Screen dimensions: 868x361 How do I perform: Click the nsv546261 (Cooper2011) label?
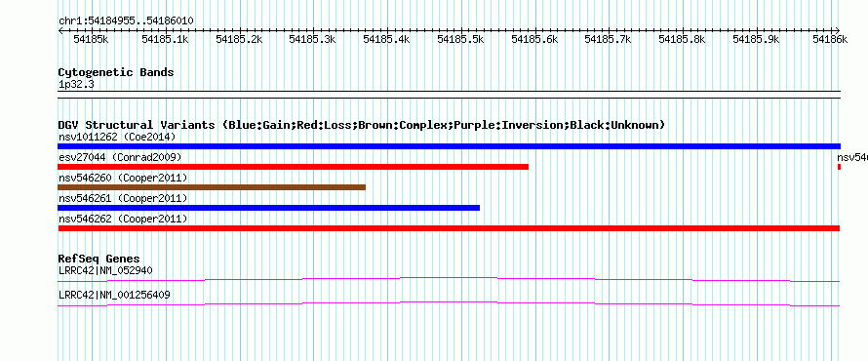coord(123,198)
